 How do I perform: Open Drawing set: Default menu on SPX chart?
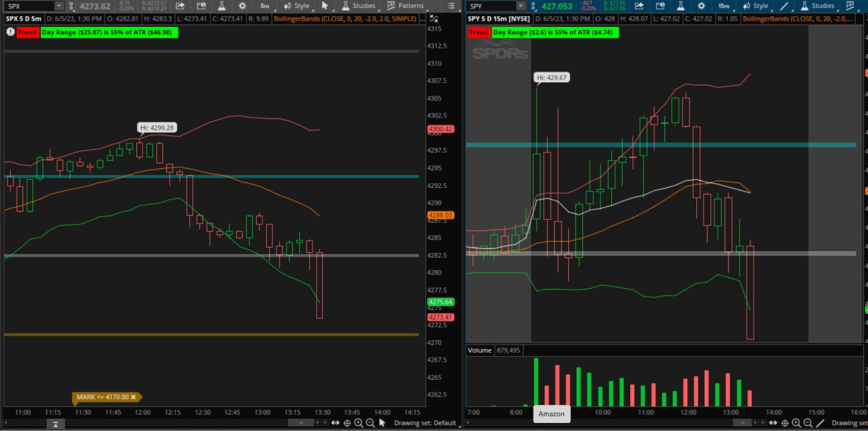point(425,423)
